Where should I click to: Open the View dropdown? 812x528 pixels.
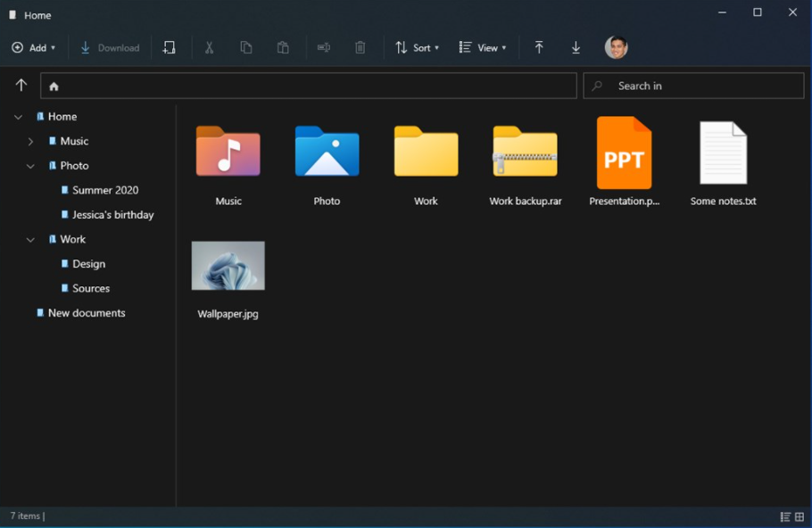483,47
